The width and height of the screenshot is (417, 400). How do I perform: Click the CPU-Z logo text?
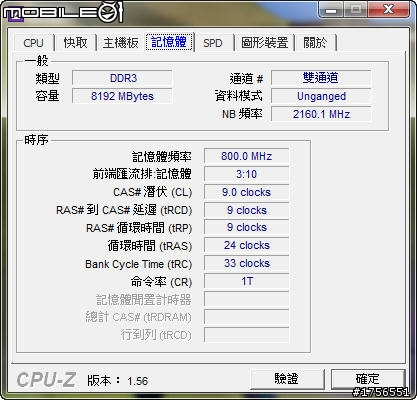[46, 380]
